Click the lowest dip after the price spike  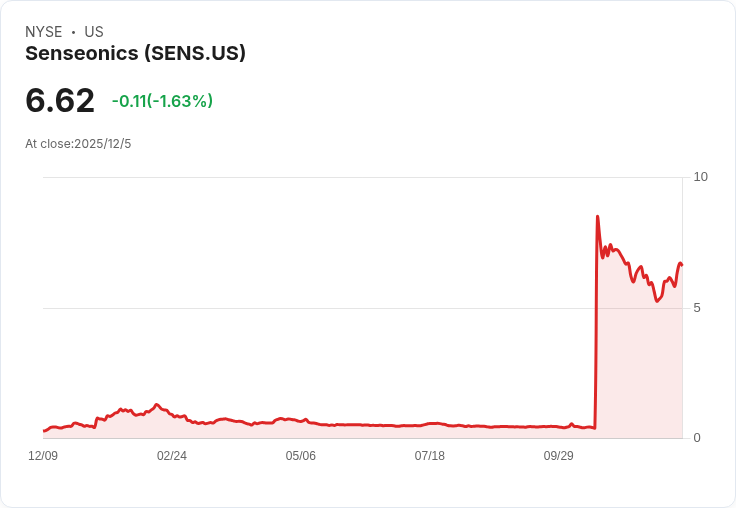(657, 300)
